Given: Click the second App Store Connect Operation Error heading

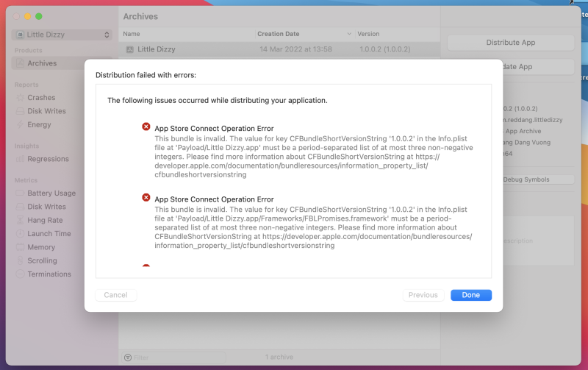Looking at the screenshot, I should 214,199.
